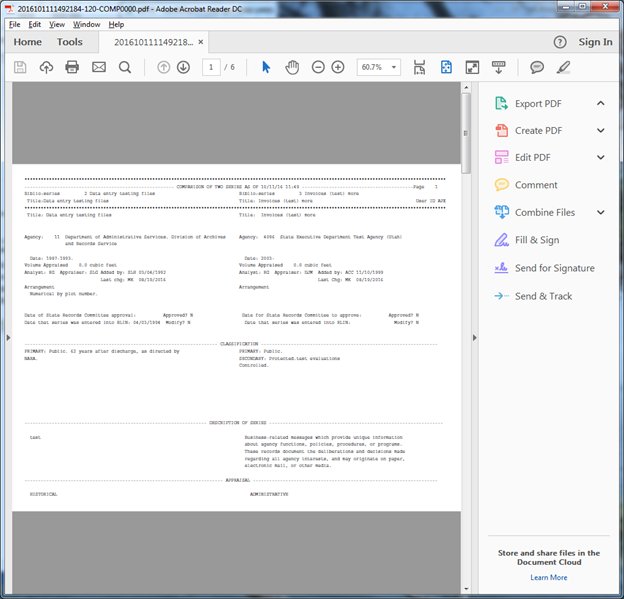Open Read mode keyboard-download icon
Screen dimensions: 624x599
click(499, 67)
